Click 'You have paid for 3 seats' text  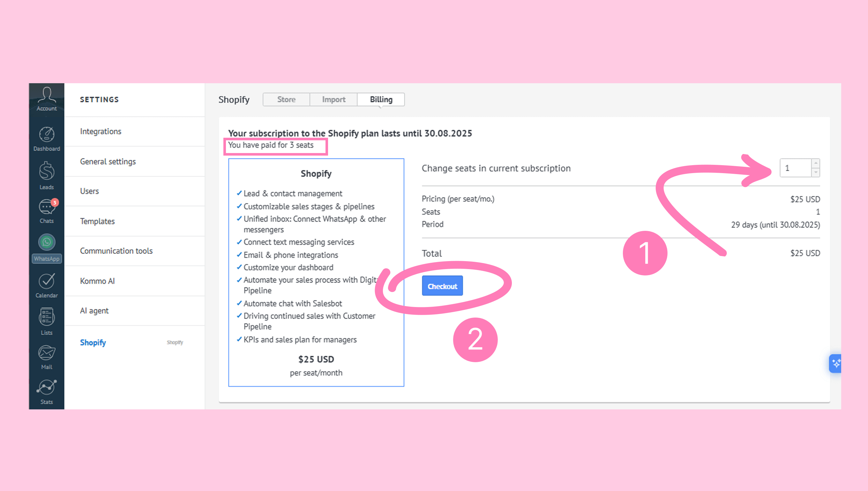(x=271, y=145)
